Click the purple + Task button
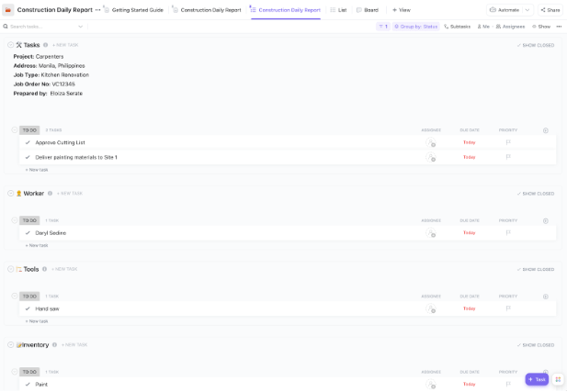This screenshot has height=392, width=567. point(537,379)
